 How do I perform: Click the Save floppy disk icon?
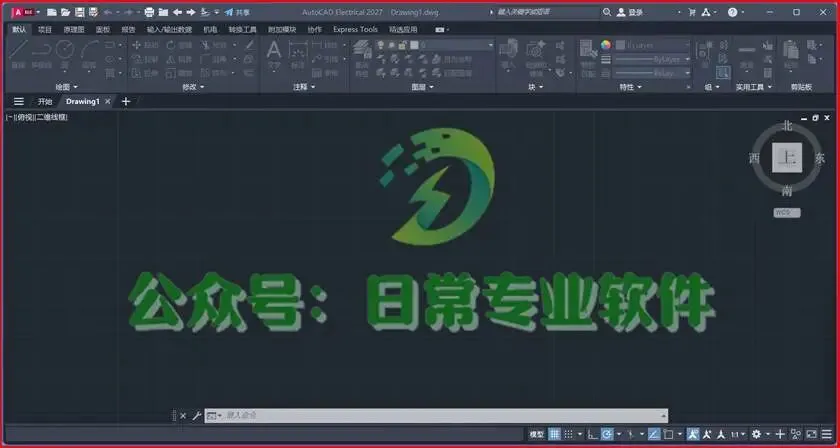79,12
